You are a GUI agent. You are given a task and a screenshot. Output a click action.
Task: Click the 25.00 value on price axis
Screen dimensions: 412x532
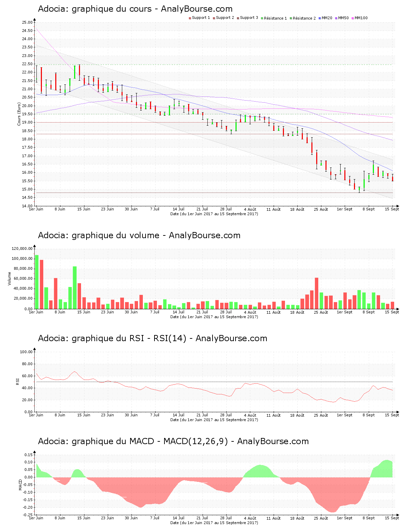pyautogui.click(x=27, y=22)
